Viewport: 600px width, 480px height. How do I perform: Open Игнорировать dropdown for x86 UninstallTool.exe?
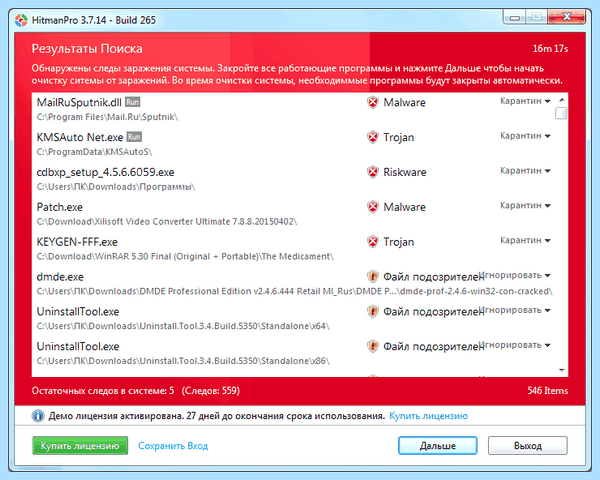[517, 345]
